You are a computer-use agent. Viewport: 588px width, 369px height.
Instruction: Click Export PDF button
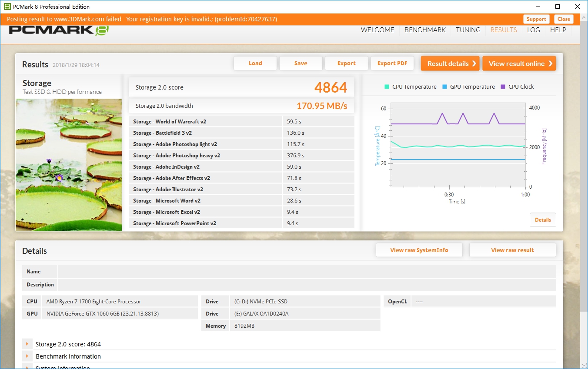click(x=392, y=63)
